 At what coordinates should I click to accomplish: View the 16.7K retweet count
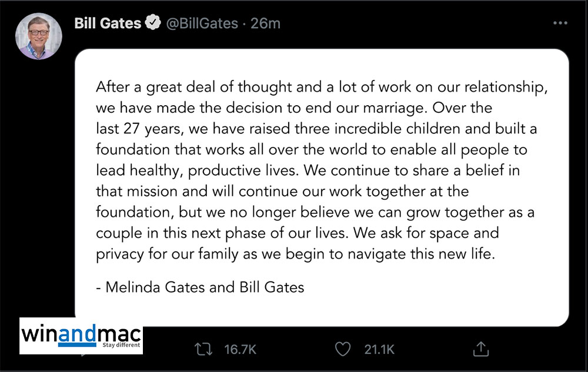[x=240, y=350]
